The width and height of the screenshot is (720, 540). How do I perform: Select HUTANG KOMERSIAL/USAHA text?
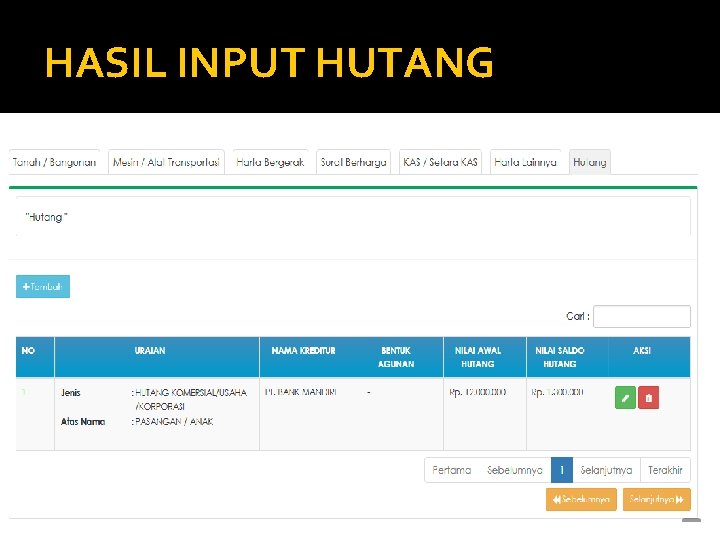click(x=191, y=393)
